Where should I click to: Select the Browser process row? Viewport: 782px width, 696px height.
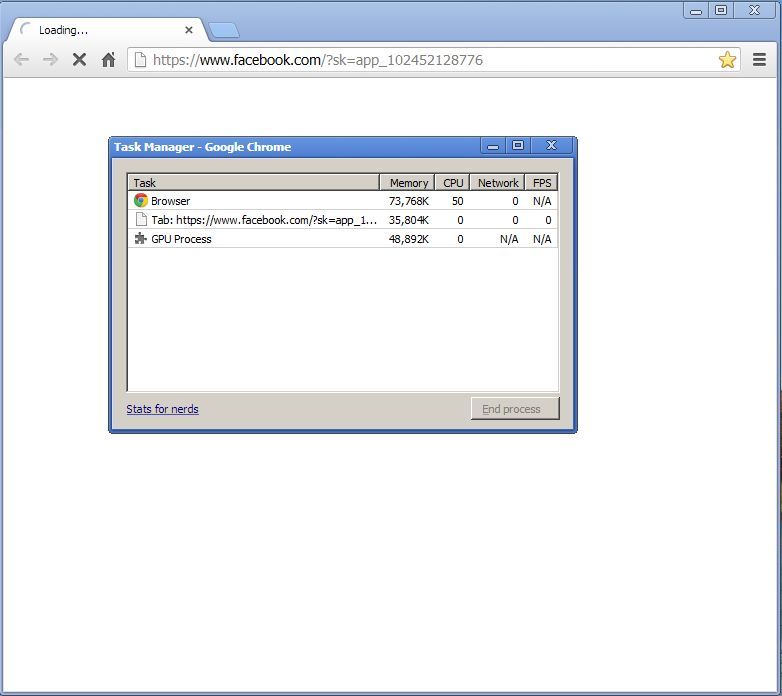pos(343,201)
